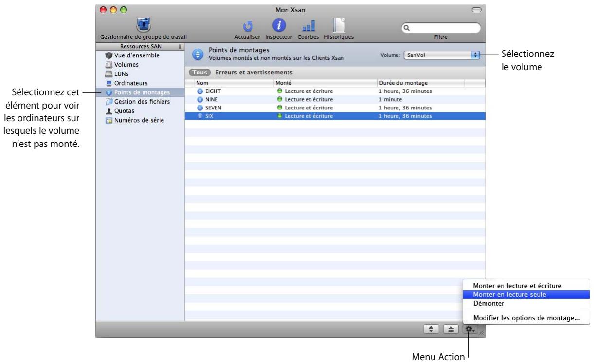594x364 pixels.
Task: Open the Volume SanVol dropdown
Action: [x=442, y=55]
